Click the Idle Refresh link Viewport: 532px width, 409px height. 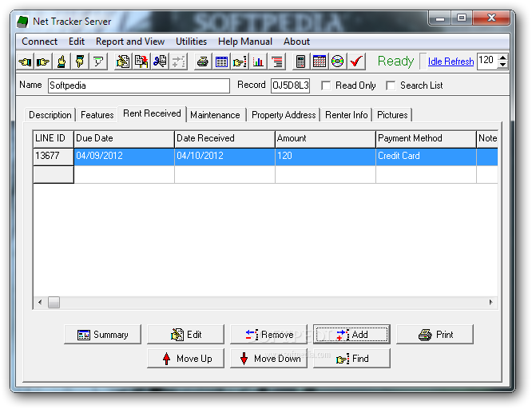click(451, 62)
